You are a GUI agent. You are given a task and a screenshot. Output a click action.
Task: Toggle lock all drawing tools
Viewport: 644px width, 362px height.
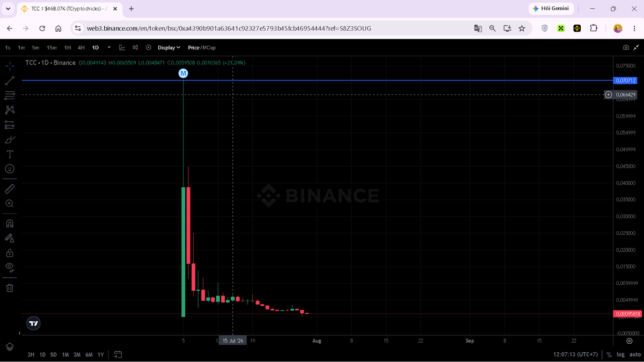10,253
